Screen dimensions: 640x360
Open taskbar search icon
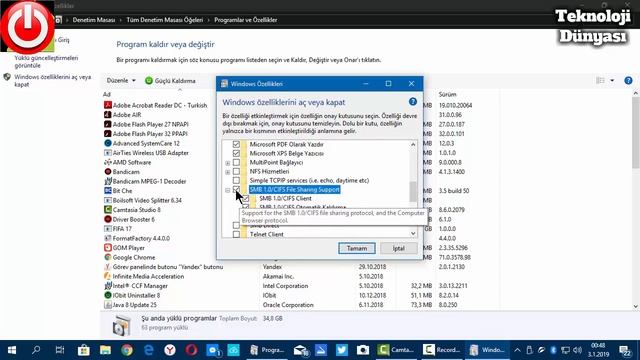click(36, 350)
